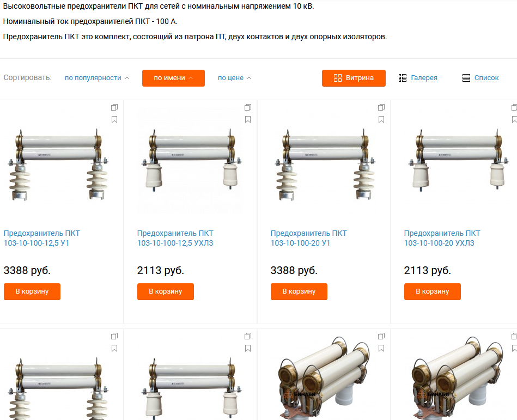Sort products by популярности

tap(97, 78)
